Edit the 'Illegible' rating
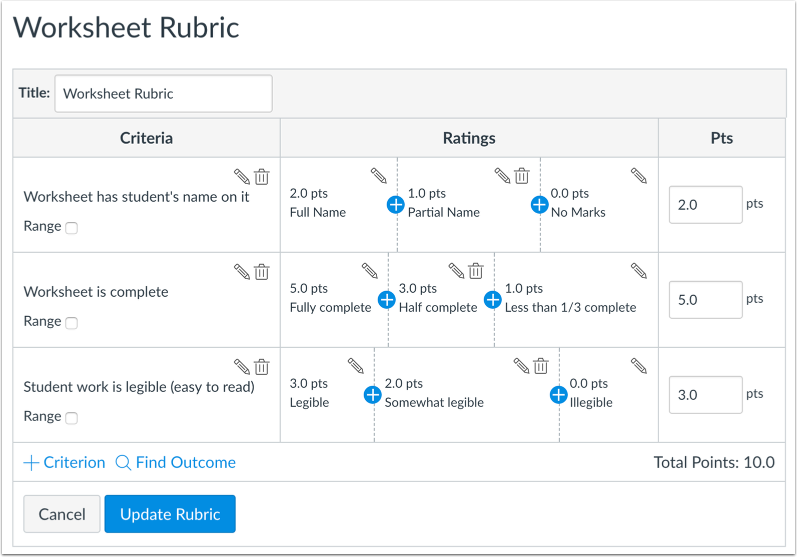Screen dimensions: 797x557 click(x=639, y=366)
